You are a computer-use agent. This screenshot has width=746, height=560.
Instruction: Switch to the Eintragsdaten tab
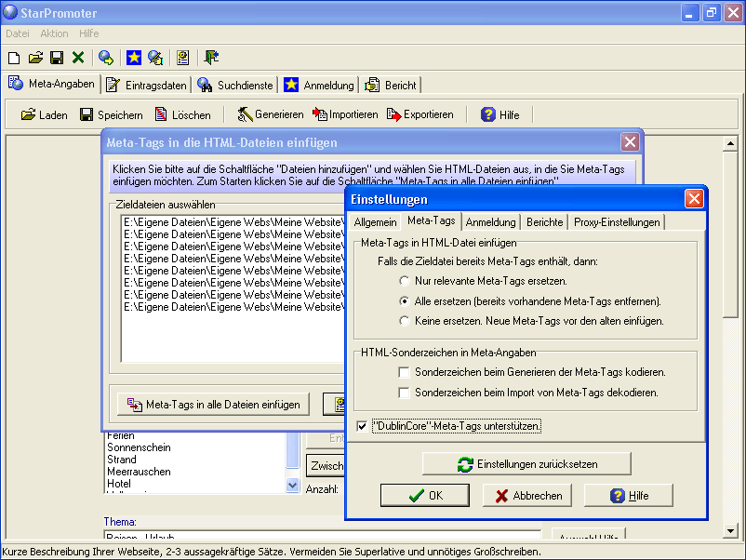coord(147,86)
